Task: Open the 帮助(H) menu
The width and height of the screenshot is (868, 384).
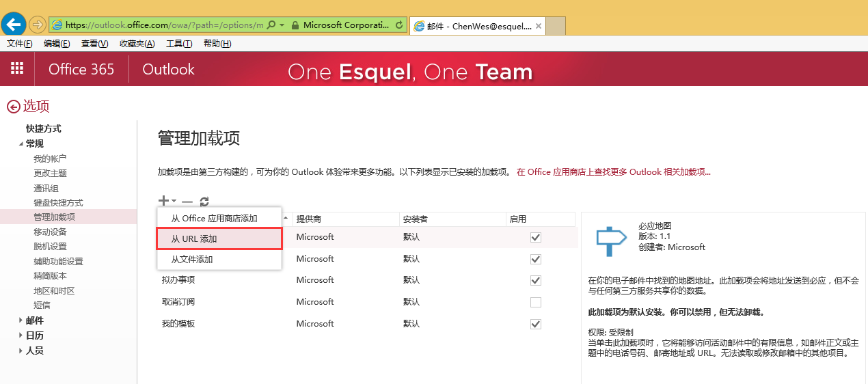Action: click(x=217, y=44)
